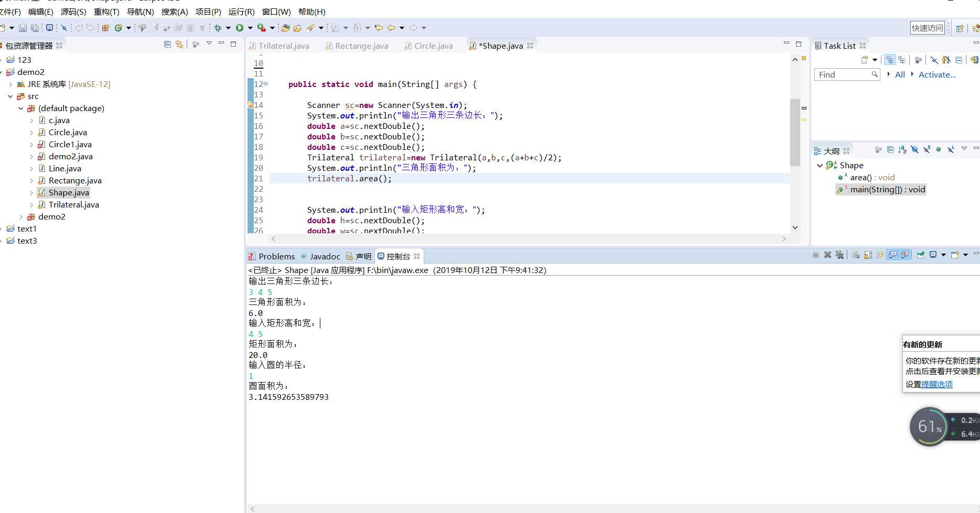The image size is (980, 513).
Task: Click the green Run button
Action: [240, 28]
